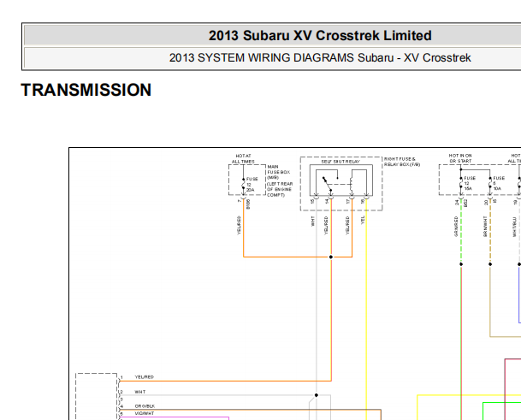Click the TRANSMISSION section heading
Viewport: 521px width, 420px height.
(86, 90)
